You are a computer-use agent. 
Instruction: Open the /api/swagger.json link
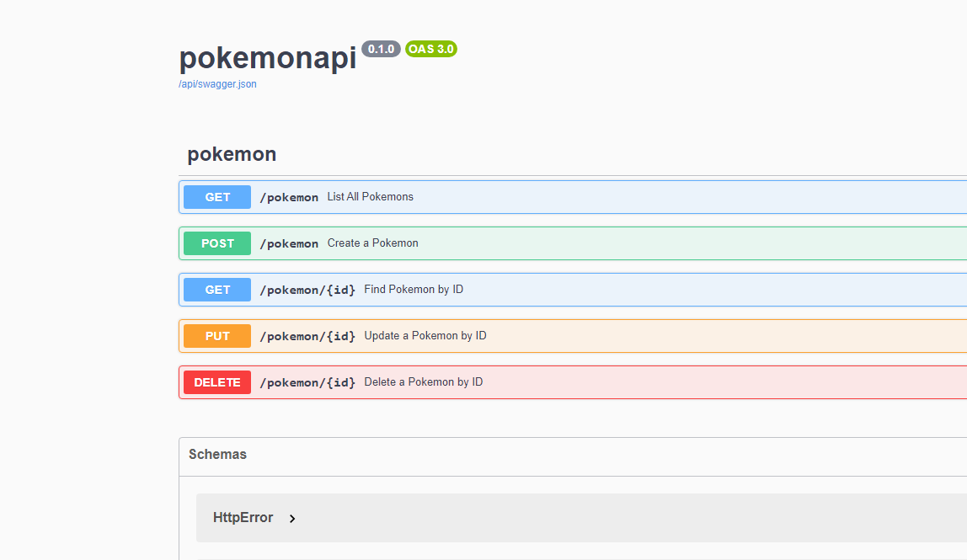217,83
